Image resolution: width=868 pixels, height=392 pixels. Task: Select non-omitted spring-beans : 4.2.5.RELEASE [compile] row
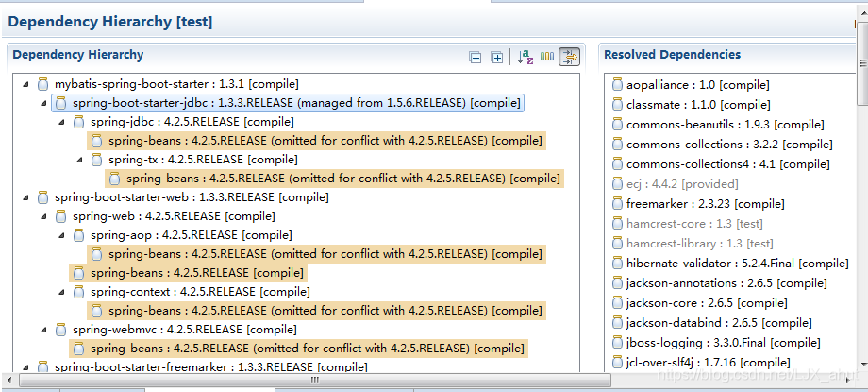[188, 273]
